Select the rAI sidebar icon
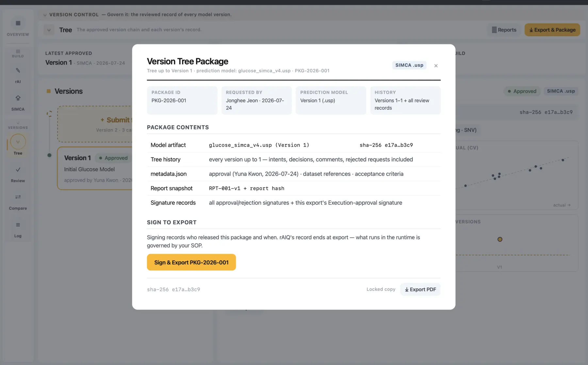The height and width of the screenshot is (365, 588). pyautogui.click(x=18, y=75)
